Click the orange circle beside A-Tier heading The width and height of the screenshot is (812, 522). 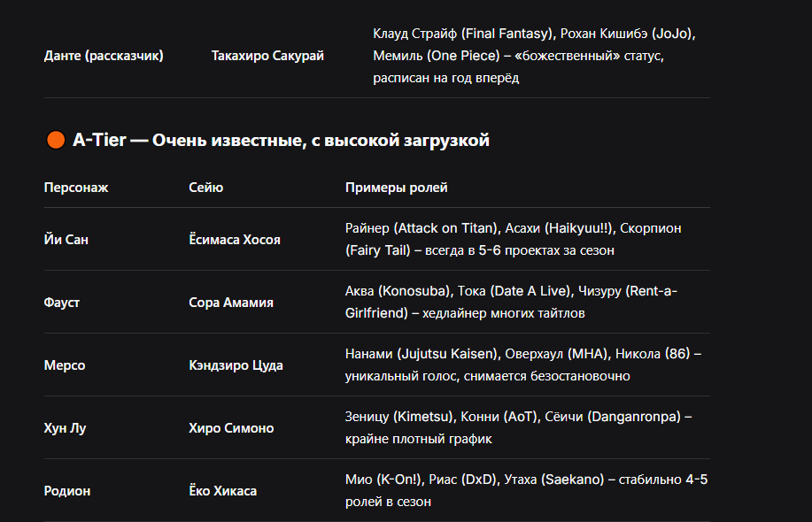[x=56, y=140]
